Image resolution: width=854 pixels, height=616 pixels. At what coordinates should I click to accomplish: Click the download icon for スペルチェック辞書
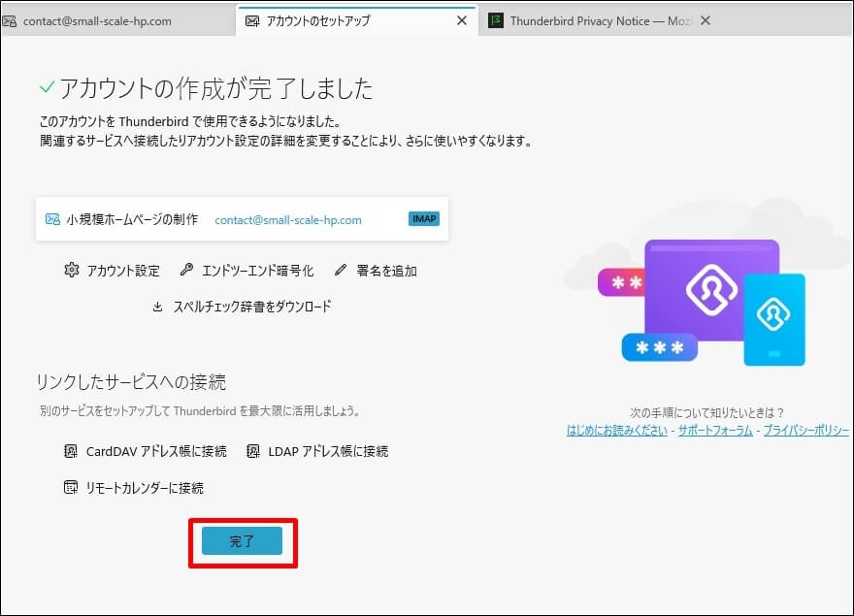(x=157, y=307)
